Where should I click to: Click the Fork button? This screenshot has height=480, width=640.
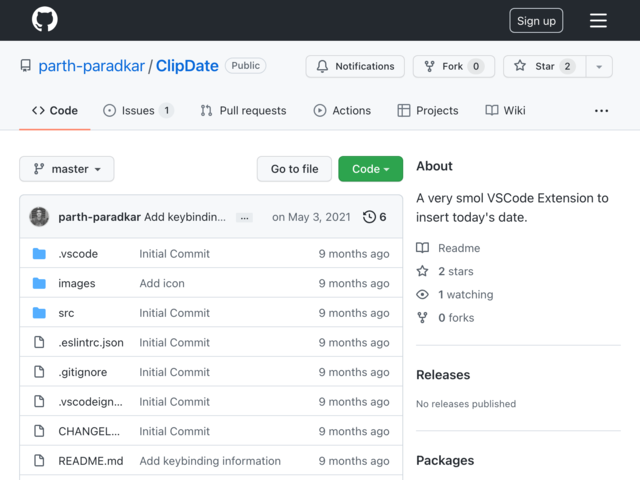(x=454, y=67)
